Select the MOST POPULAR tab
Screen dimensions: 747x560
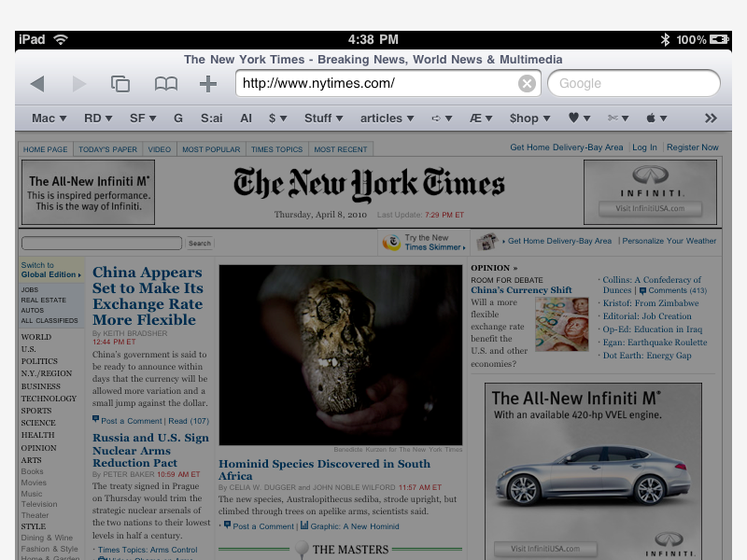(211, 149)
